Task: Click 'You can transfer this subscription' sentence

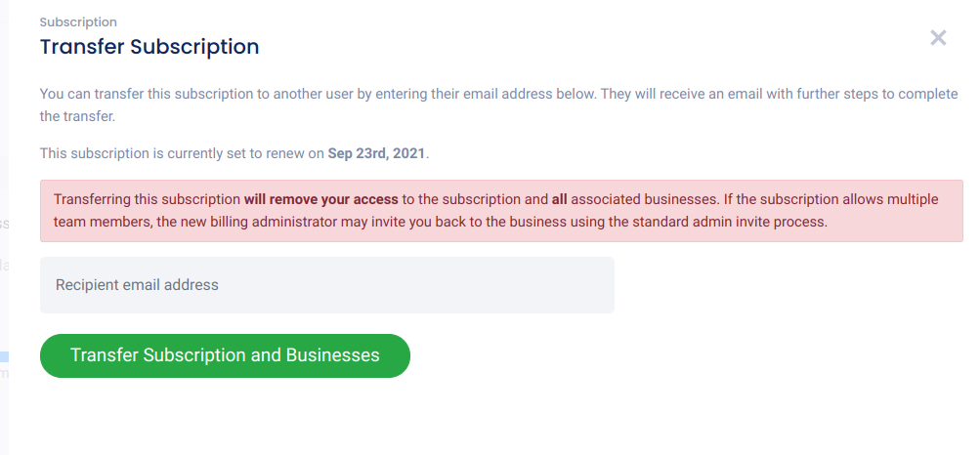Action: 147,94
